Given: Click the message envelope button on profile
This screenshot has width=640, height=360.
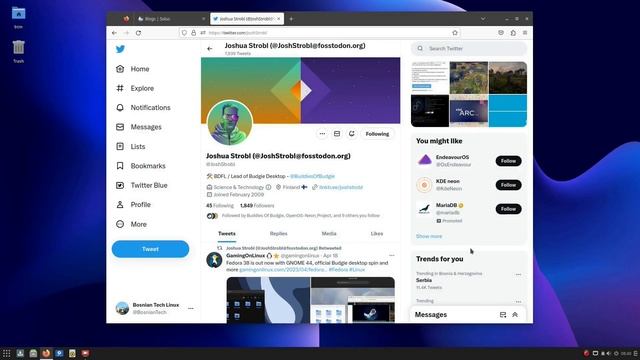Looking at the screenshot, I should click(x=337, y=134).
